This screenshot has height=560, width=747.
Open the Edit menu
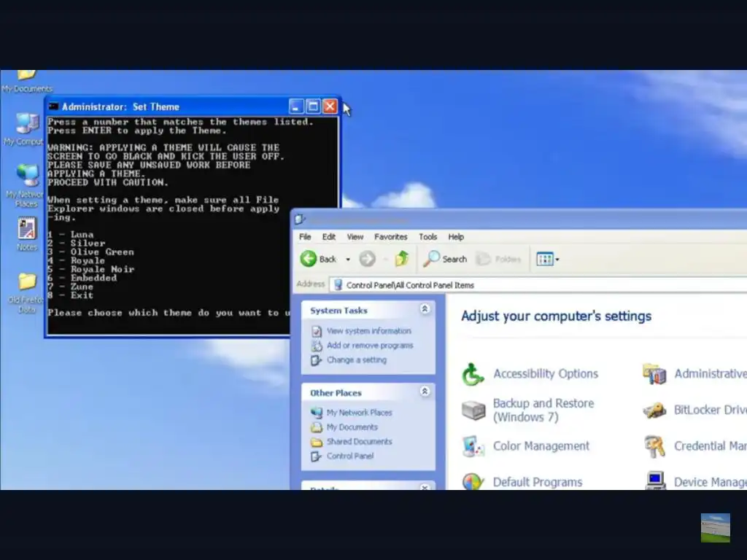[x=329, y=237]
